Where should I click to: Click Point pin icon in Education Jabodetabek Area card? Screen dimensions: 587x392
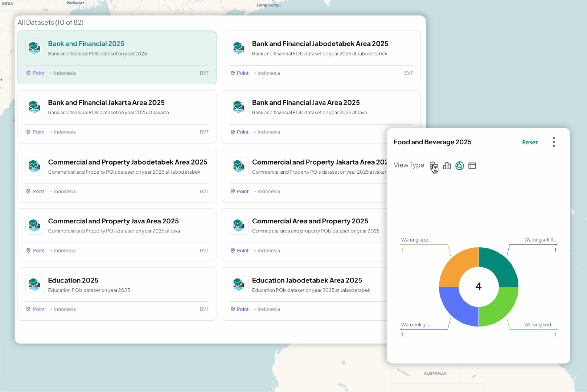click(233, 309)
